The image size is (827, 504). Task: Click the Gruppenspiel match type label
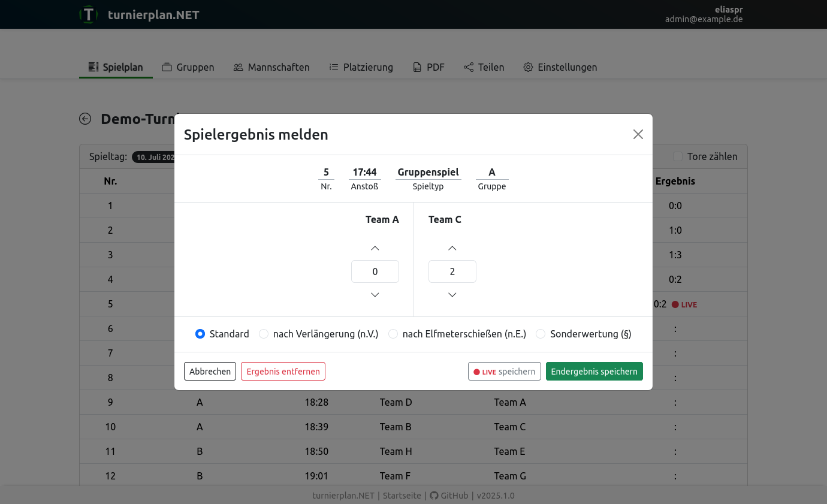click(x=428, y=172)
